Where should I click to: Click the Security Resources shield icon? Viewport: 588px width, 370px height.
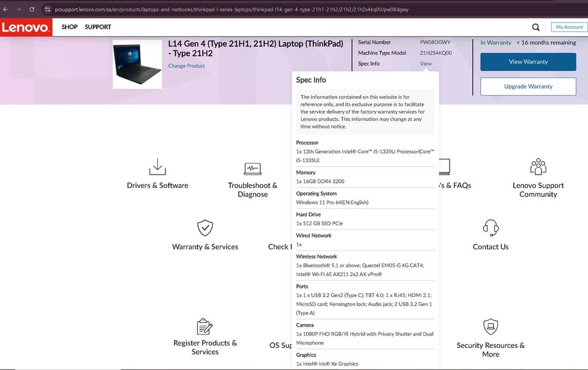point(490,326)
